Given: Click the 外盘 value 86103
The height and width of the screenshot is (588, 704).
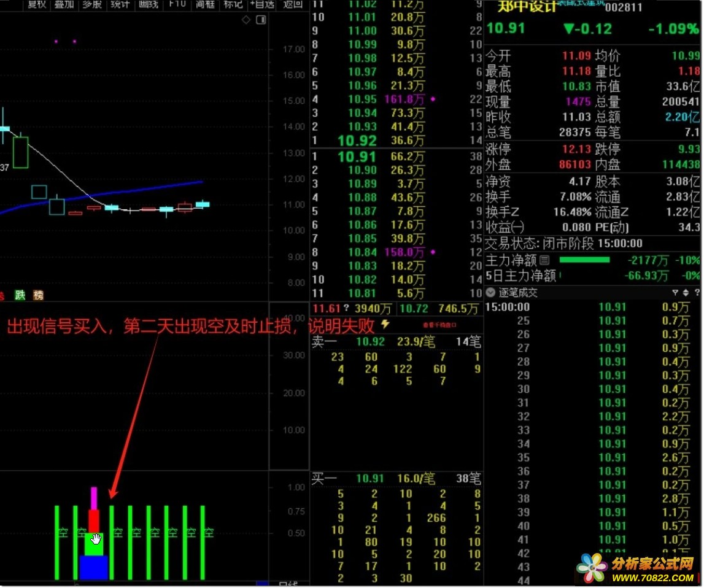Looking at the screenshot, I should coord(574,164).
